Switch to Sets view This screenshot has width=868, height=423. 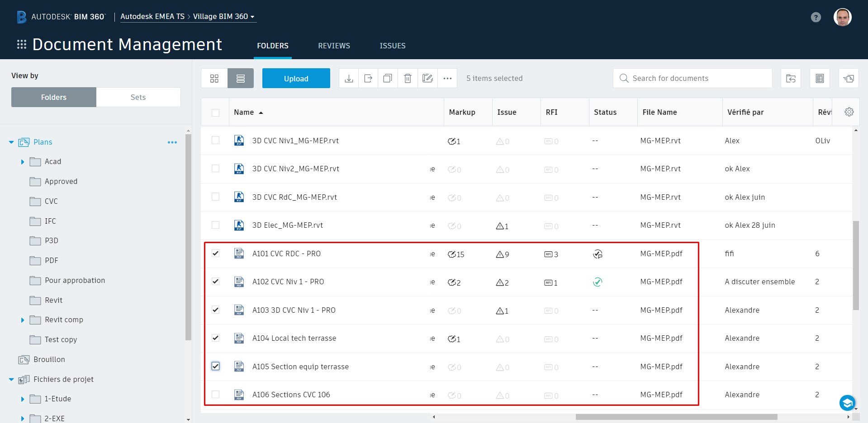click(x=138, y=97)
